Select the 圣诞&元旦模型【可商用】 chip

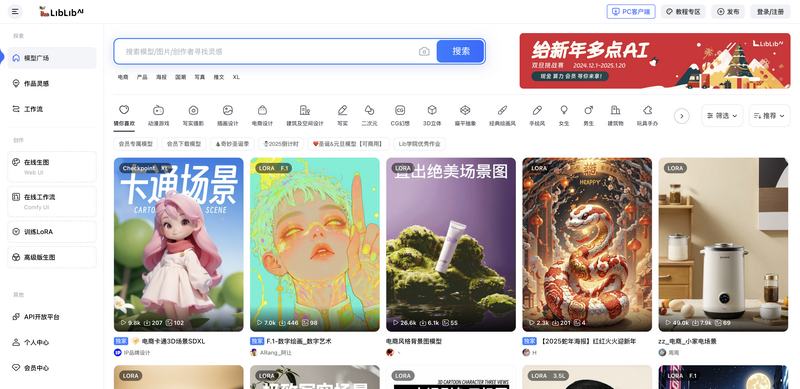[348, 144]
